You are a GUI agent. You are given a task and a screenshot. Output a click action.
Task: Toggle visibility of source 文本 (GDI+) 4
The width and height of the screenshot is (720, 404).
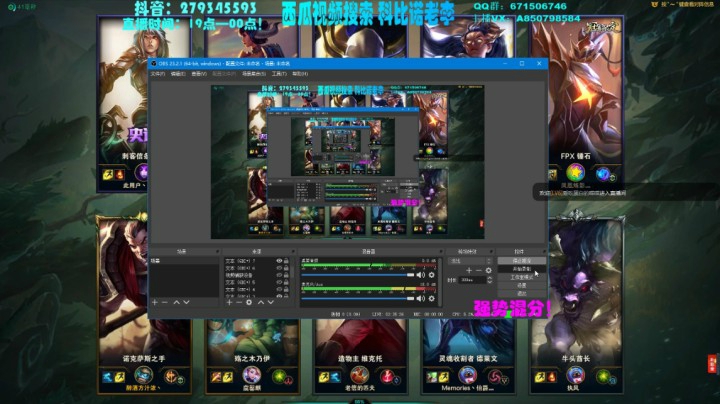(279, 290)
